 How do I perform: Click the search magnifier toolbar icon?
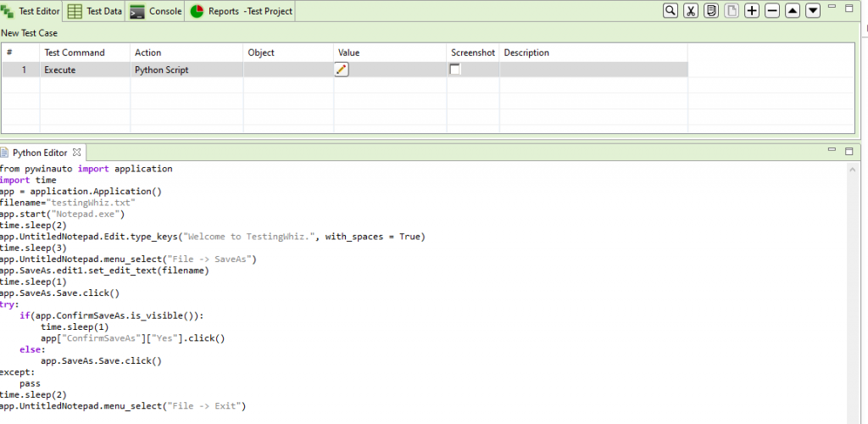670,10
